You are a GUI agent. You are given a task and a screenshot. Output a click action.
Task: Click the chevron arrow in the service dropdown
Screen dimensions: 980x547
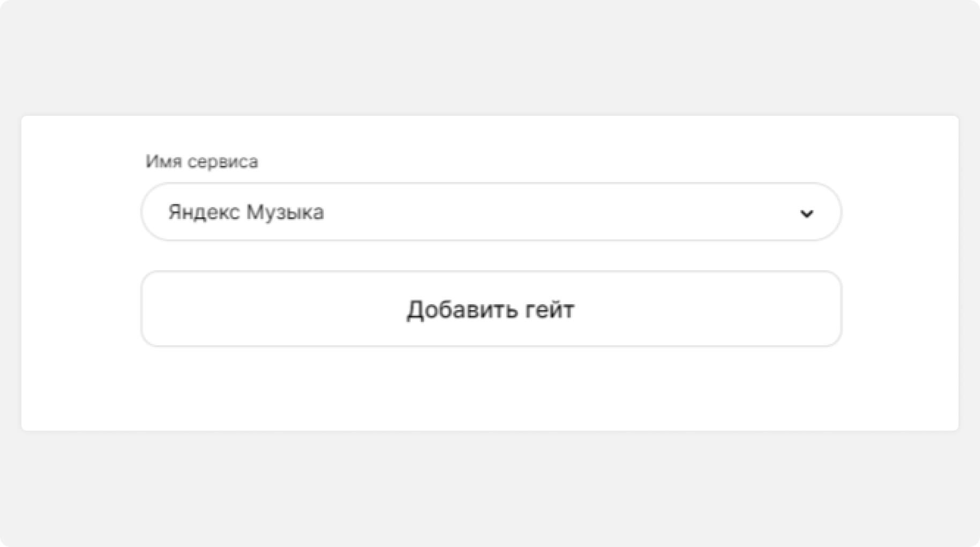click(806, 213)
